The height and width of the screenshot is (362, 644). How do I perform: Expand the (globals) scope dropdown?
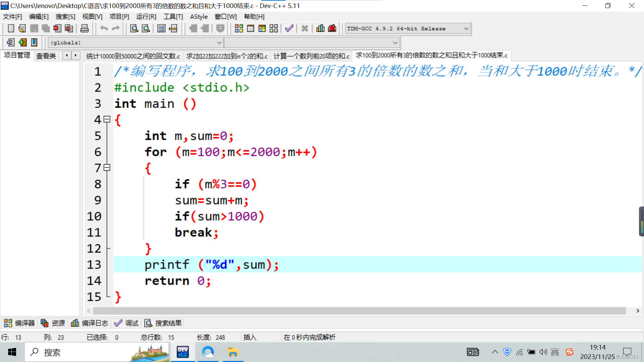click(x=219, y=43)
